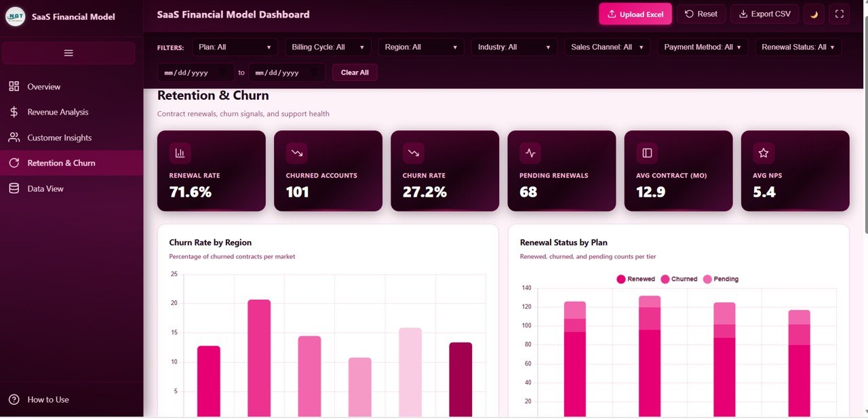Viewport: 868px width, 419px height.
Task: Click the fullscreen expand icon top right
Action: [x=839, y=14]
